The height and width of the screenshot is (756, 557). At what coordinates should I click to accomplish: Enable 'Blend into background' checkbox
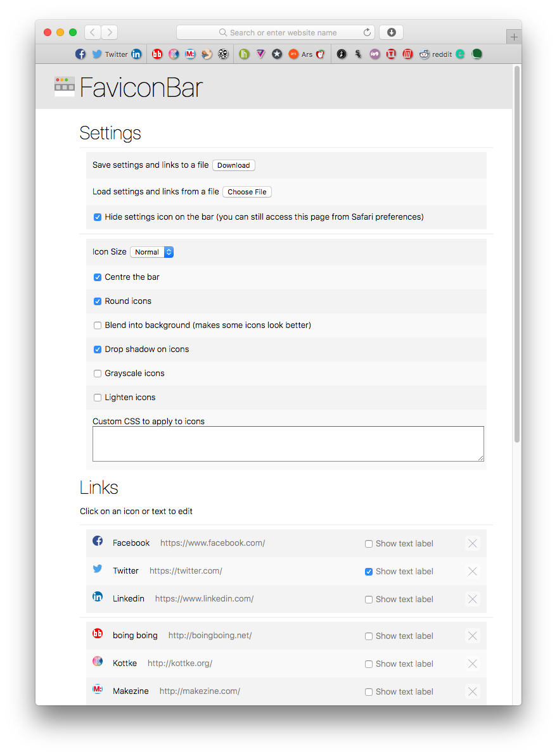click(x=98, y=325)
